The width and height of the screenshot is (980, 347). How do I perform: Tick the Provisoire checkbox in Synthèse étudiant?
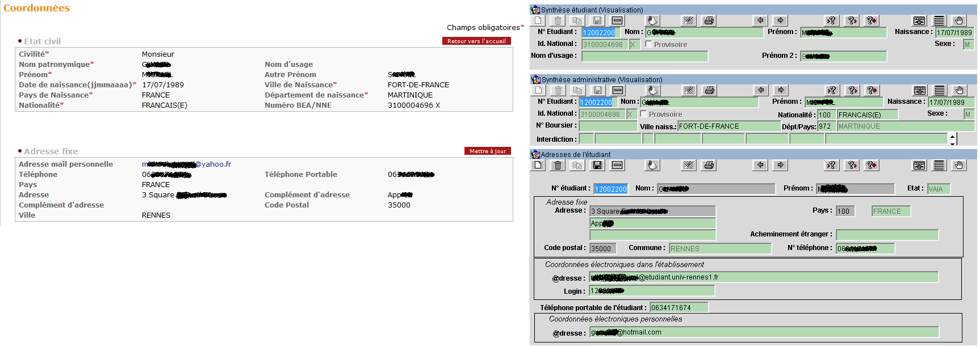click(x=648, y=44)
